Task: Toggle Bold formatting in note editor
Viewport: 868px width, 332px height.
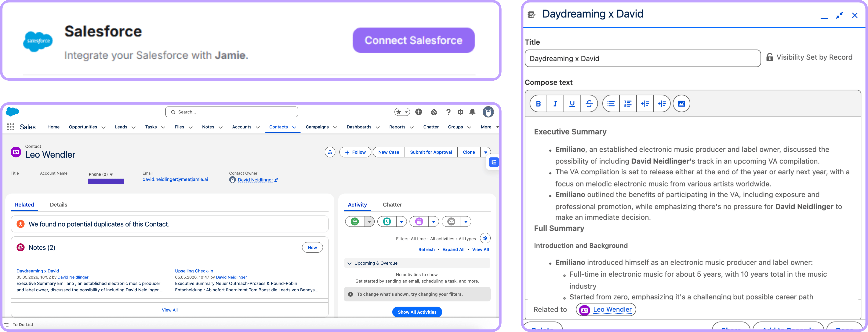Action: [539, 104]
